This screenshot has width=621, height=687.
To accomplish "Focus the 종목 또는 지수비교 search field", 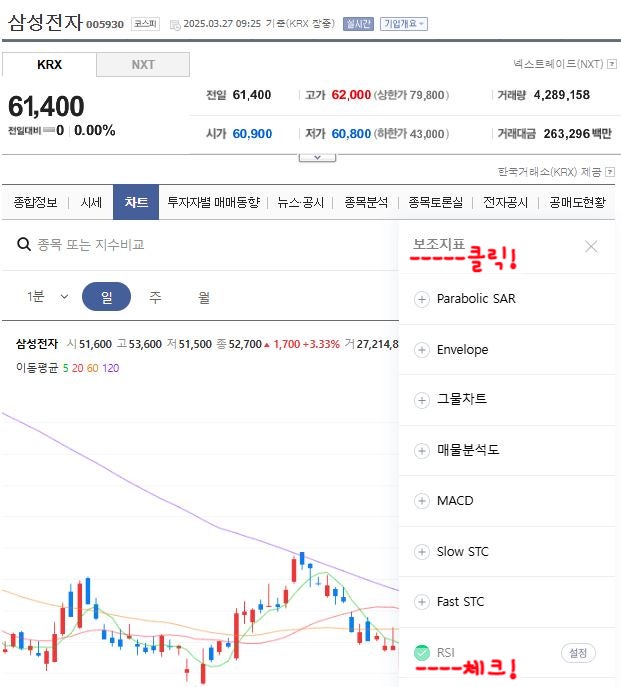I will (x=200, y=244).
